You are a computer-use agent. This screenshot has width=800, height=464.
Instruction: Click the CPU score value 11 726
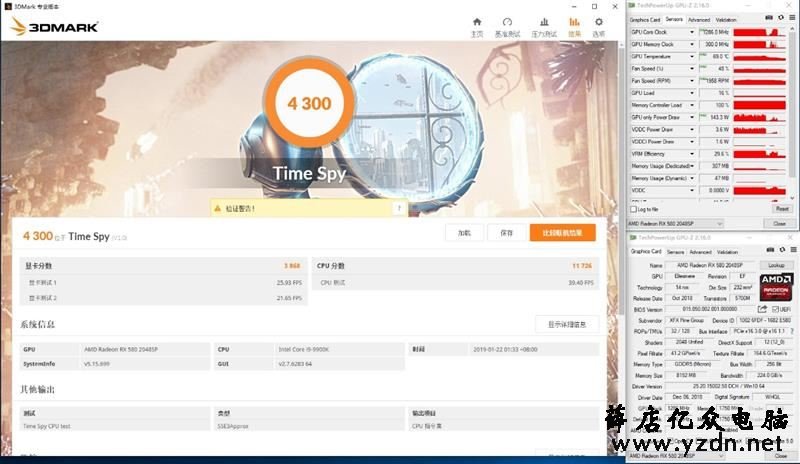(582, 266)
